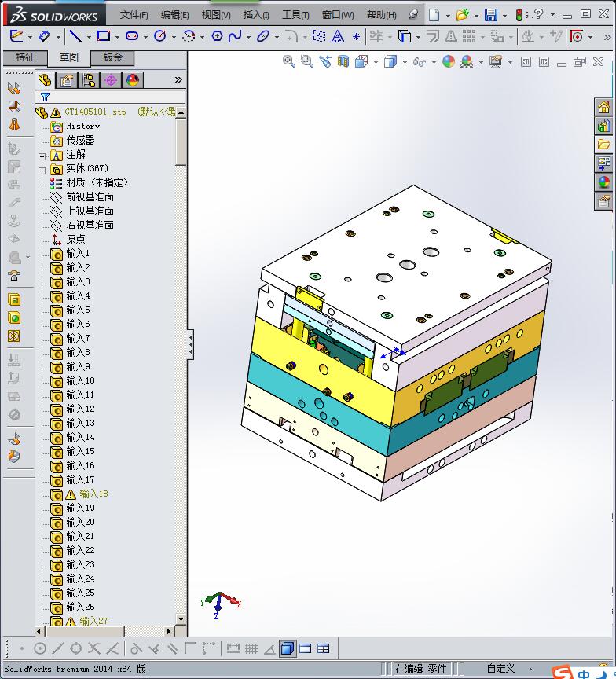
Task: Select the Circle sketch tool
Action: pos(160,36)
